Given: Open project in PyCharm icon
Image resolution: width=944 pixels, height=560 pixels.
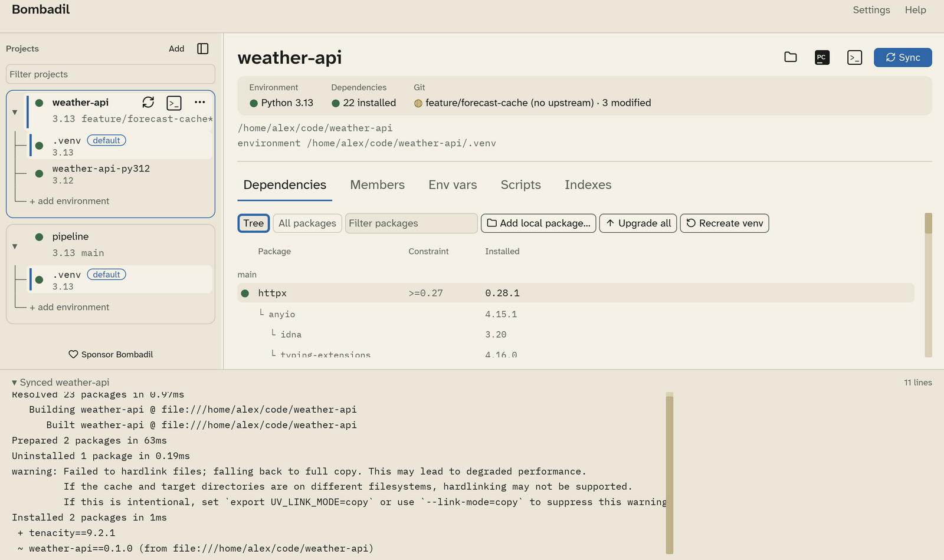Looking at the screenshot, I should (822, 57).
